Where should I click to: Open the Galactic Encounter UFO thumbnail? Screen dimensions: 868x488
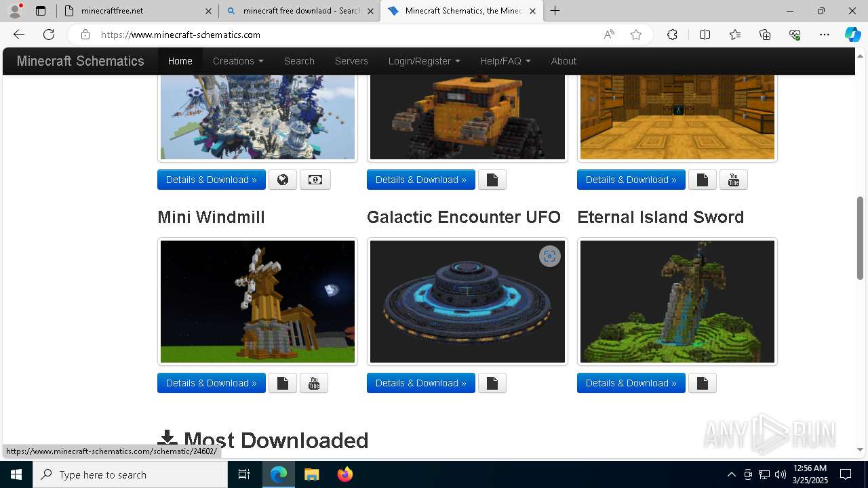point(467,302)
